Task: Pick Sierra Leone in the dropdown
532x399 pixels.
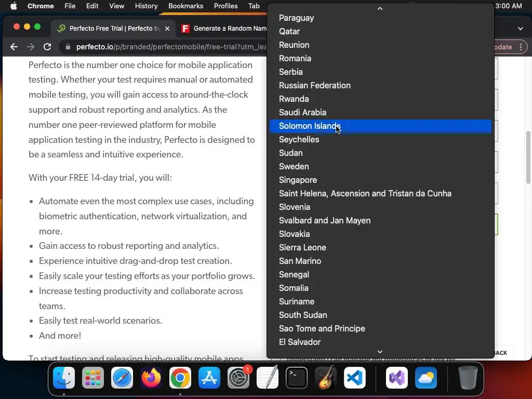Action: [380, 248]
